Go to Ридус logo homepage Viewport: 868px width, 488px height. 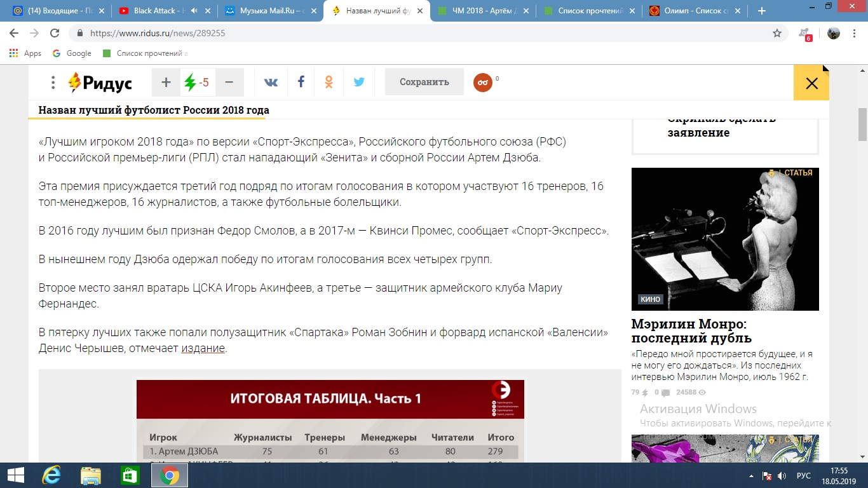coord(100,83)
